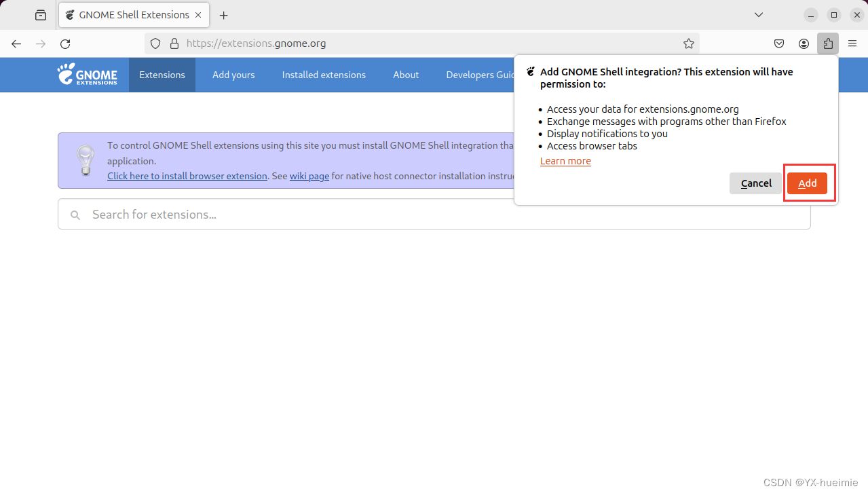This screenshot has height=493, width=868.
Task: Open the wiki page link
Action: [x=309, y=176]
